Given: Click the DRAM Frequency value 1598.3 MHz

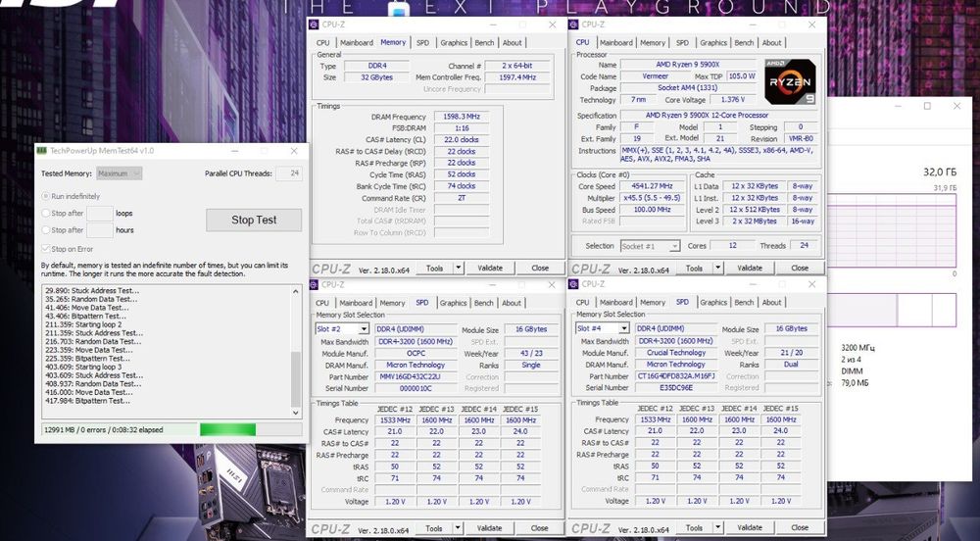Looking at the screenshot, I should [462, 117].
